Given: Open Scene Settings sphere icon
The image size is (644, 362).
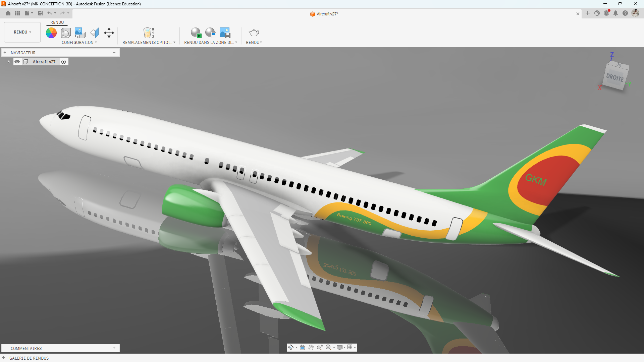Looking at the screenshot, I should [66, 33].
